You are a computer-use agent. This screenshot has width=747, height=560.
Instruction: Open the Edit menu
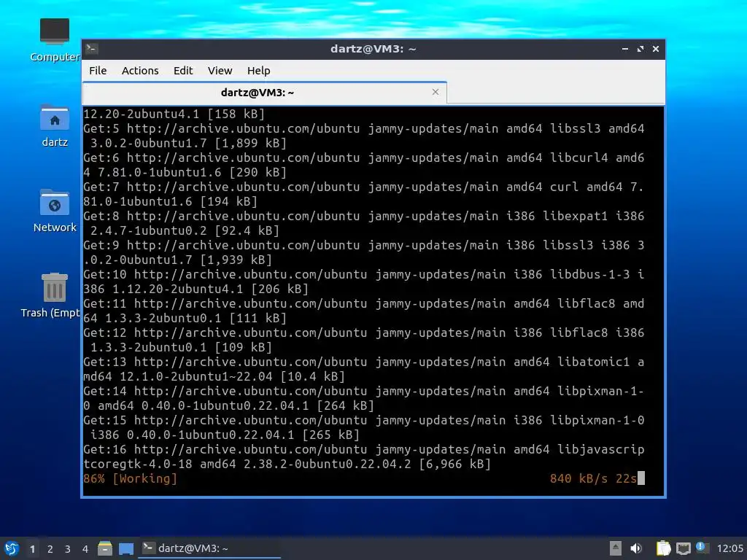[183, 71]
